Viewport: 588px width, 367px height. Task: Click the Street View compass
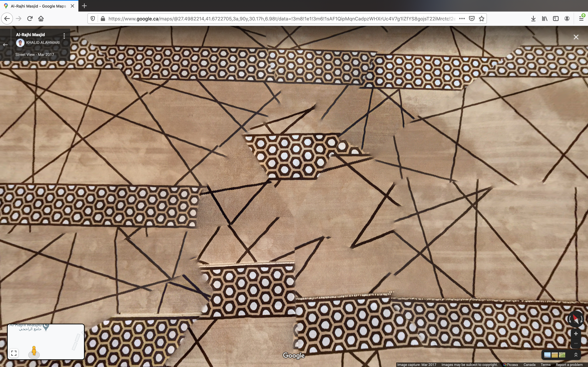(575, 319)
